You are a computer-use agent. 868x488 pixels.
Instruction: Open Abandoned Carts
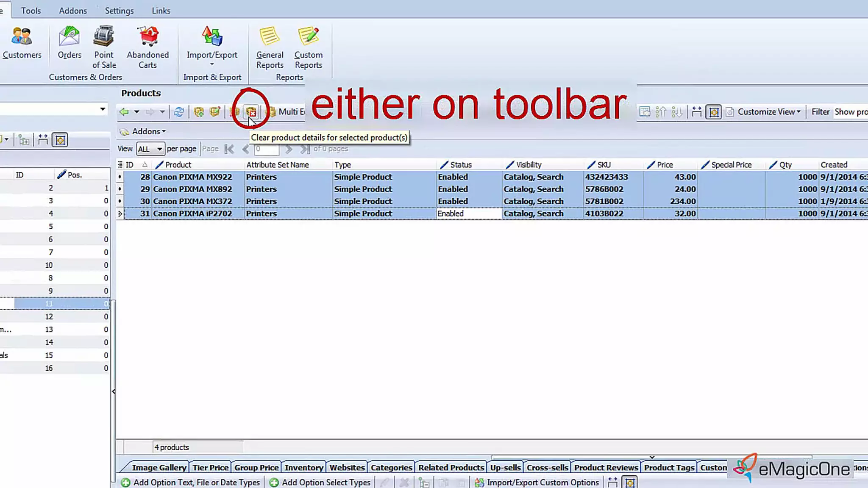147,47
